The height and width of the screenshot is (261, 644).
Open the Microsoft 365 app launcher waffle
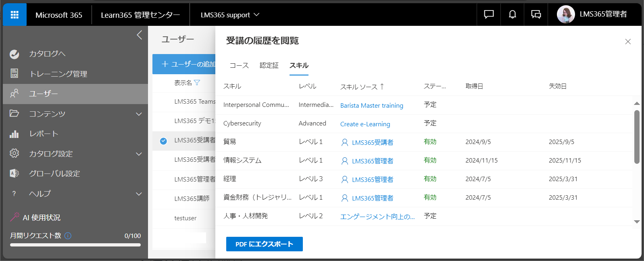tap(15, 15)
